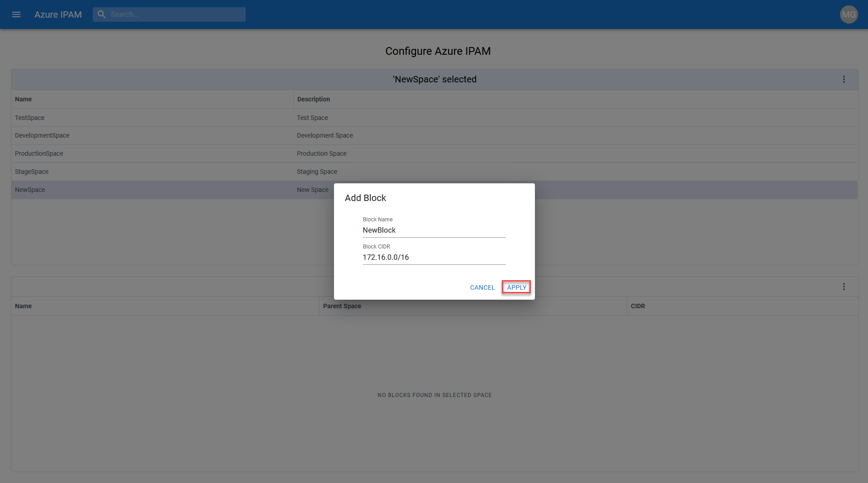
Task: Click the search magnifier icon
Action: click(x=102, y=14)
